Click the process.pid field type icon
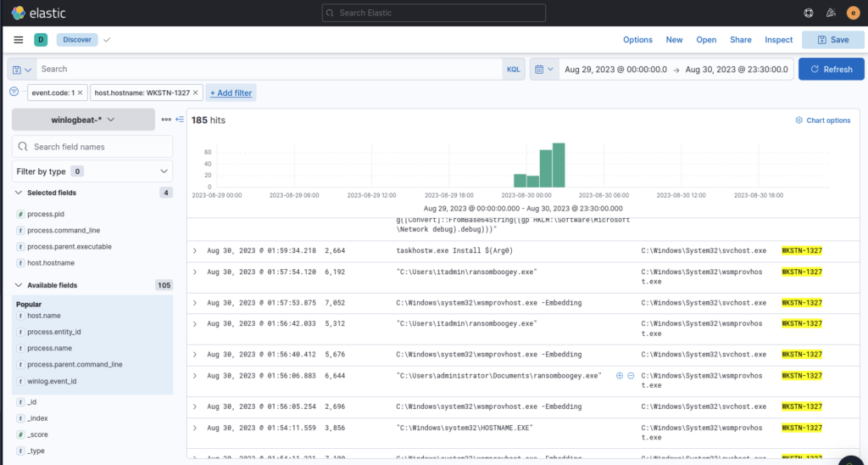This screenshot has width=868, height=465. click(x=20, y=214)
